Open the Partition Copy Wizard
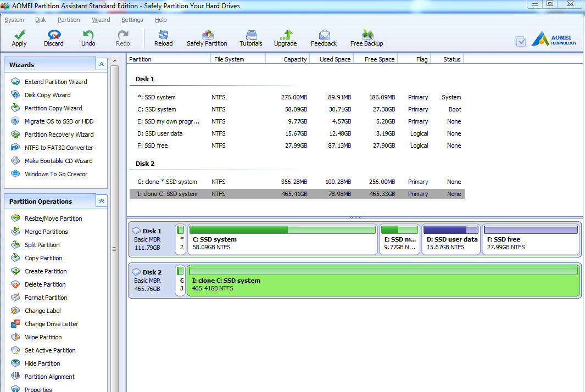This screenshot has height=392, width=585. pyautogui.click(x=53, y=108)
